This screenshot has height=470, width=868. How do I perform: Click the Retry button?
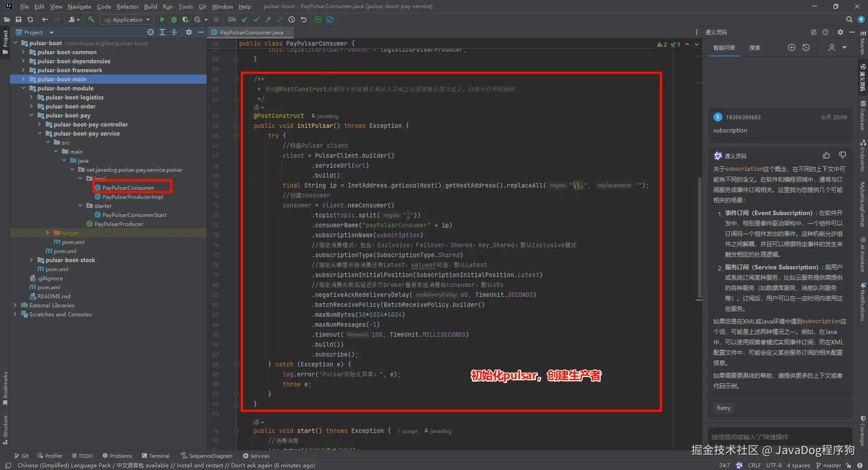723,408
